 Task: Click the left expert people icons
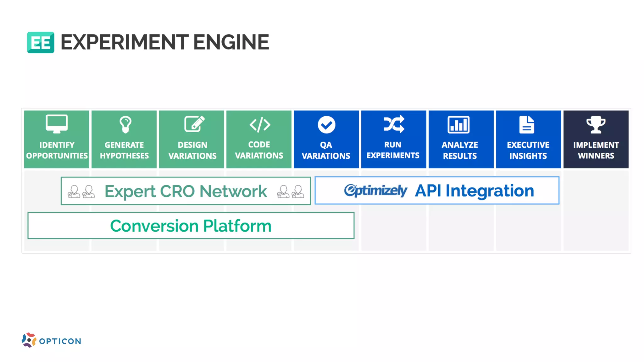(x=81, y=191)
